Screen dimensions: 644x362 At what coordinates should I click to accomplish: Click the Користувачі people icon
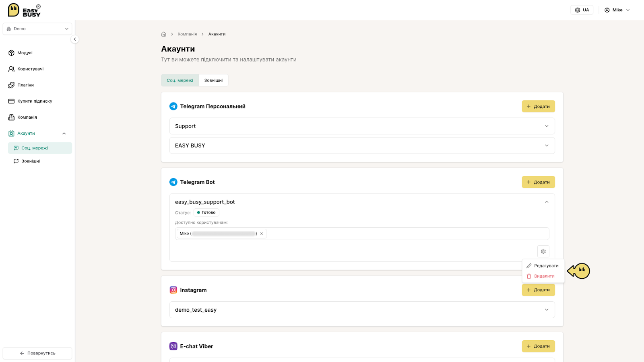[x=11, y=69]
